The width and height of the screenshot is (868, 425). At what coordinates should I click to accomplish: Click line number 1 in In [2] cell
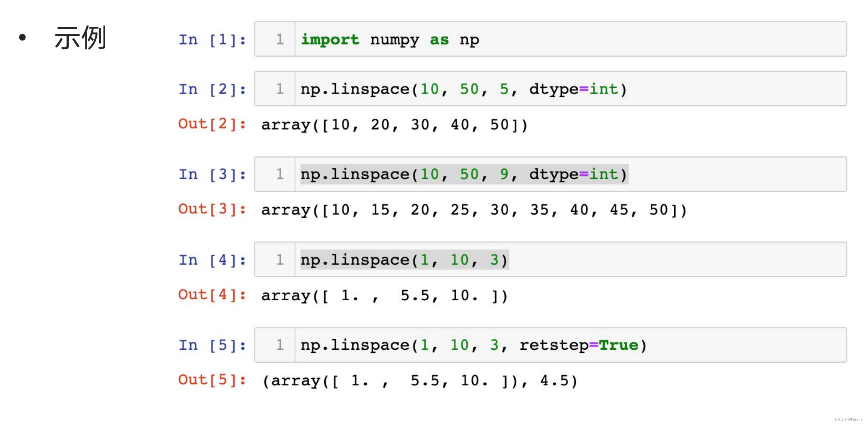[x=280, y=89]
